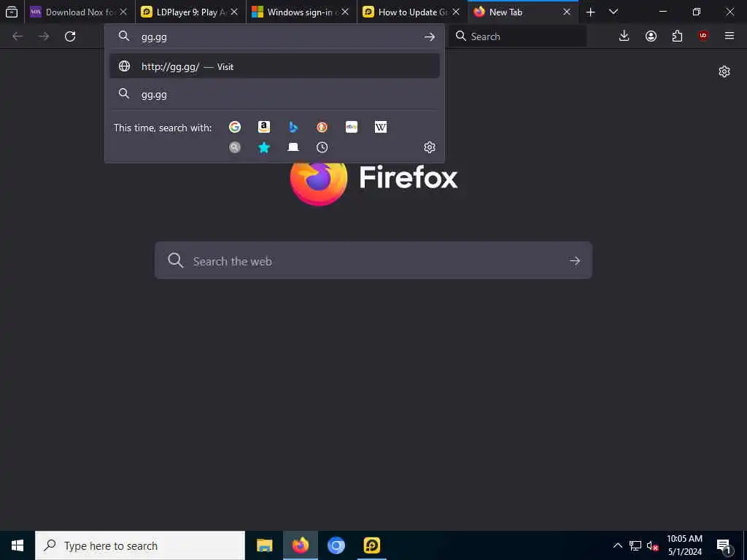Open a new tab with plus button

click(x=590, y=12)
